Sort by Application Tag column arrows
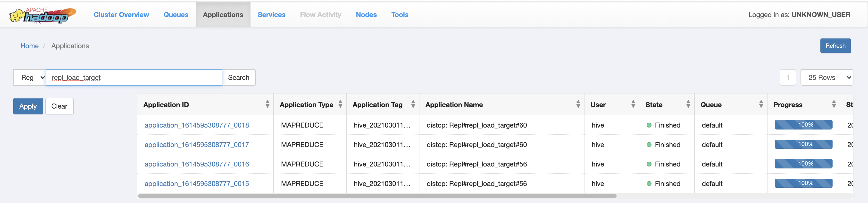This screenshot has height=203, width=868. (x=413, y=104)
